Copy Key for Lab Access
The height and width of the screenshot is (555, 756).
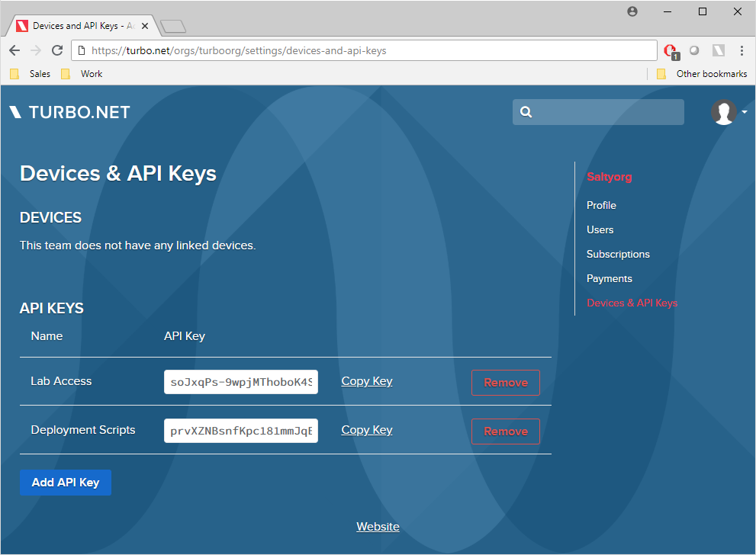point(366,380)
